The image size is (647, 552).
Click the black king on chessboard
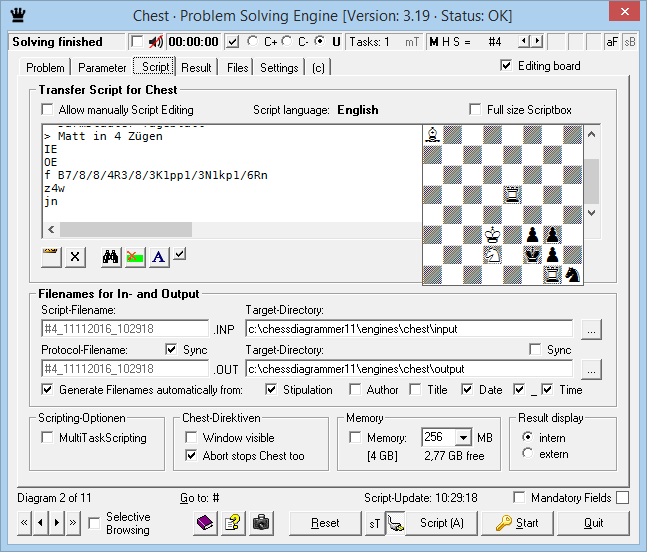pos(532,255)
